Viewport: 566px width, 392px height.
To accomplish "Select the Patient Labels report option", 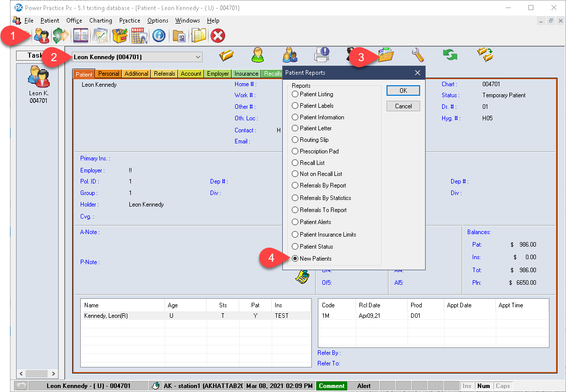I will pos(313,106).
